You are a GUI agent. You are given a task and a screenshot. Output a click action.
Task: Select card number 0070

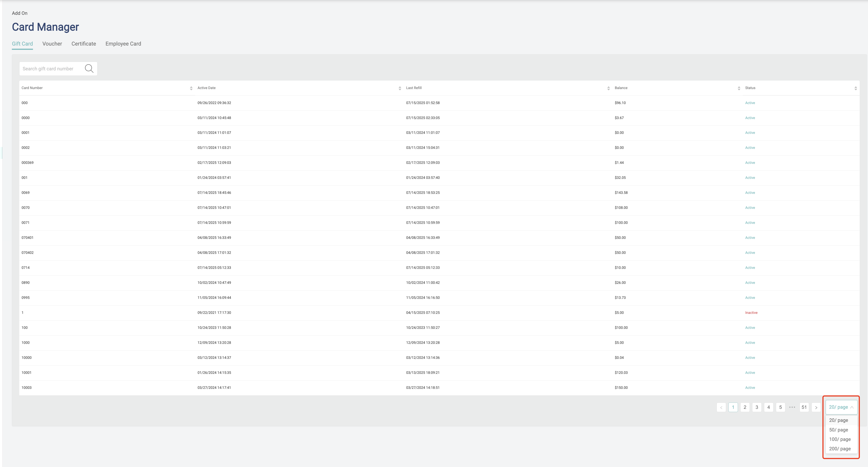tap(26, 207)
